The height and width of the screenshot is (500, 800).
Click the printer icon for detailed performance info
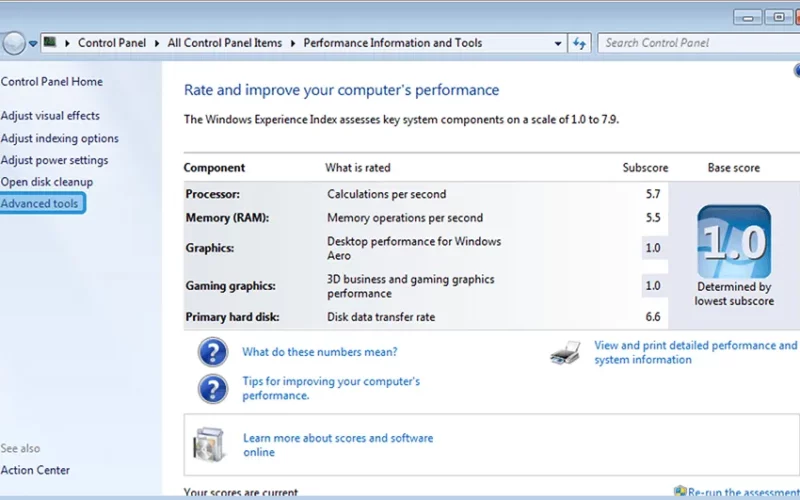click(x=565, y=353)
